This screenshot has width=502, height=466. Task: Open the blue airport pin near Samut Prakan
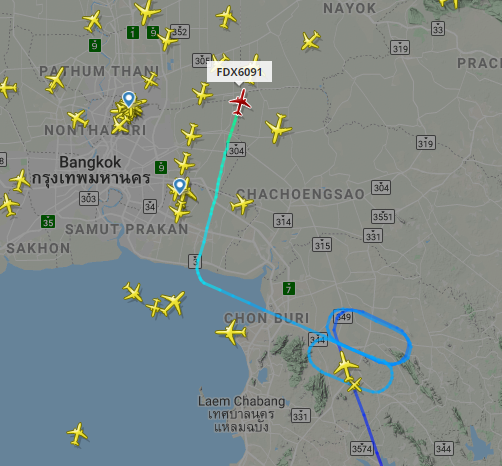pyautogui.click(x=180, y=186)
